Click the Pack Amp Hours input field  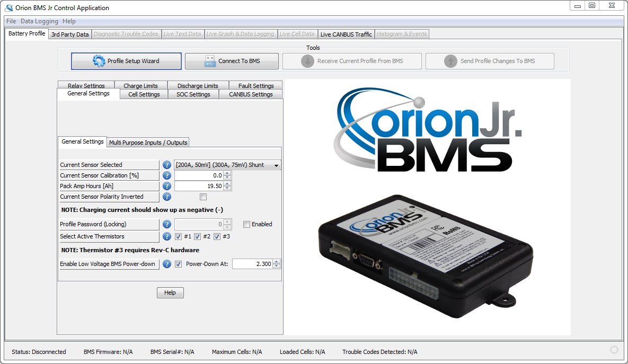pyautogui.click(x=199, y=186)
